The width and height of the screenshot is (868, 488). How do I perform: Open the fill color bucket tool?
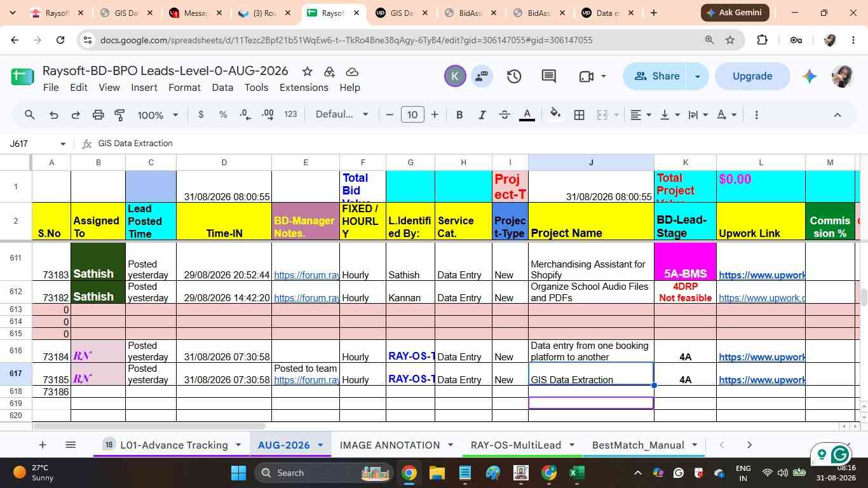pyautogui.click(x=555, y=114)
